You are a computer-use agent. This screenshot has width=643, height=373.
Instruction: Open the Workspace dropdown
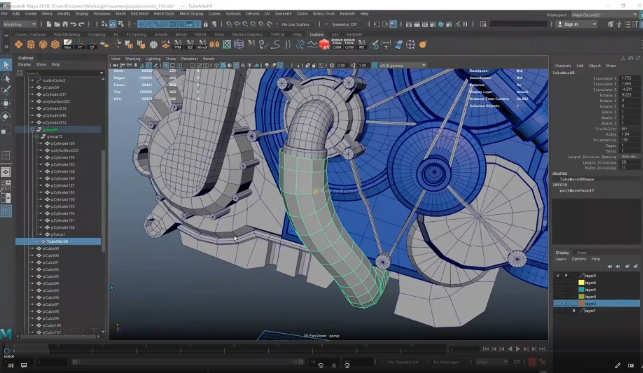(x=605, y=15)
